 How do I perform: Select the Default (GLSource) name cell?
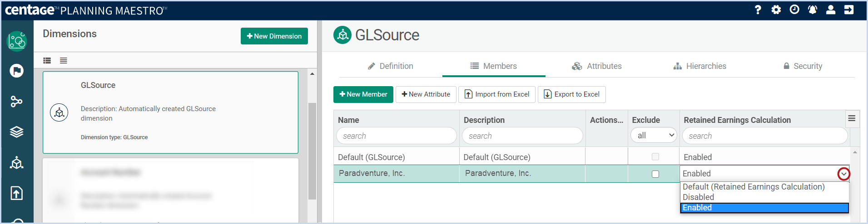pyautogui.click(x=397, y=157)
